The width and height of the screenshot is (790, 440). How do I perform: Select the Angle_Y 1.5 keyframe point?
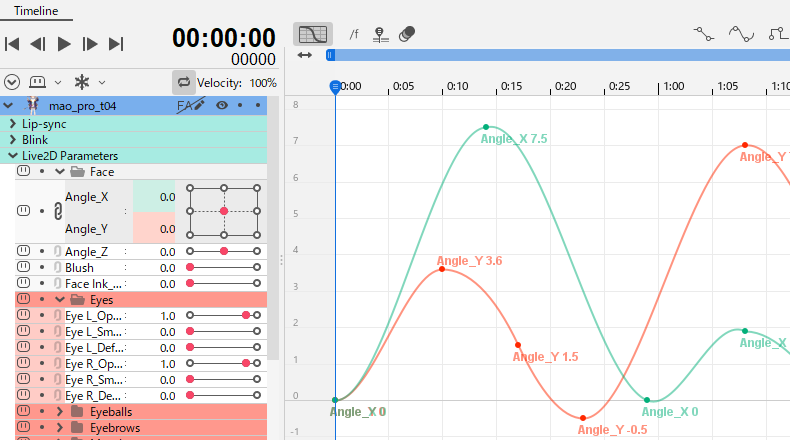point(518,345)
